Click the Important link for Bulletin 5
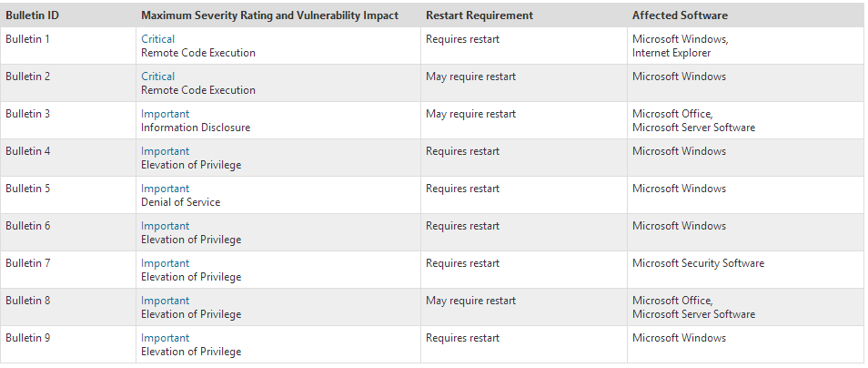The image size is (868, 368). [x=165, y=189]
